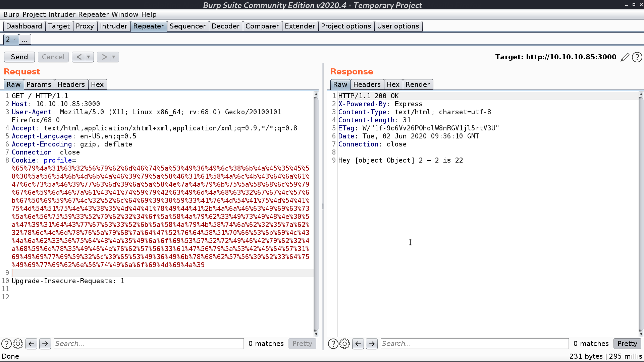The height and width of the screenshot is (362, 644).
Task: Click the response editor scroll down arrow
Action: click(641, 334)
